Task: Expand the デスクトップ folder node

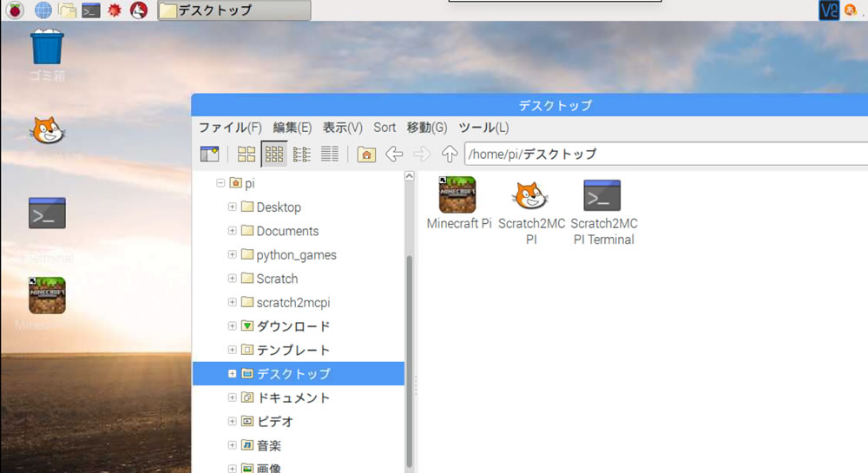Action: pos(232,374)
